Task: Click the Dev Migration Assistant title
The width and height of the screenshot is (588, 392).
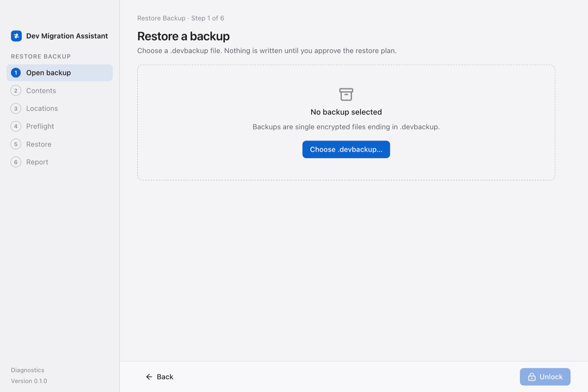Action: pyautogui.click(x=67, y=36)
